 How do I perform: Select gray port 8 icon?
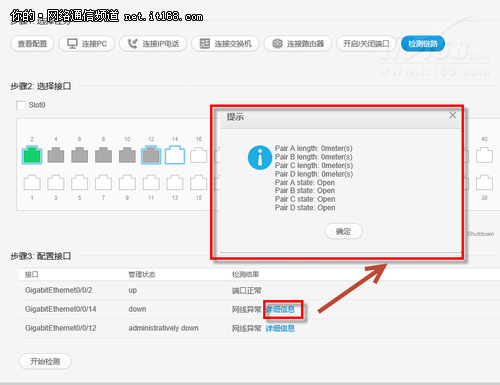click(103, 155)
